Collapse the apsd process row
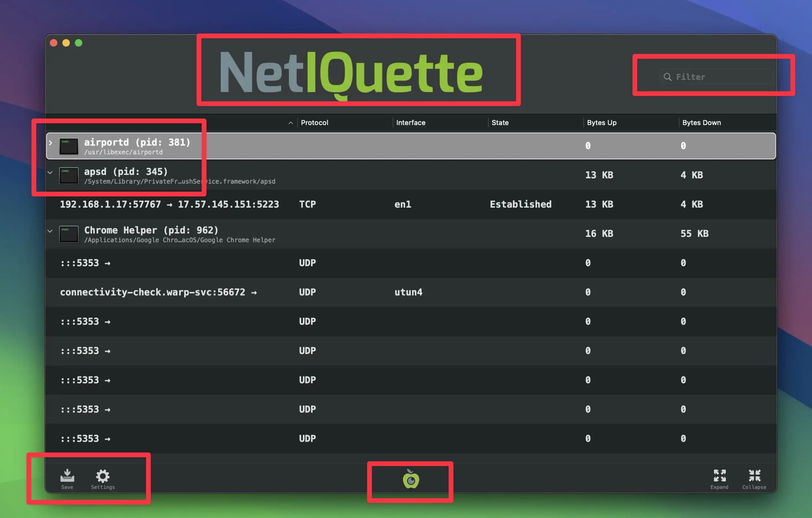This screenshot has height=518, width=812. [50, 172]
